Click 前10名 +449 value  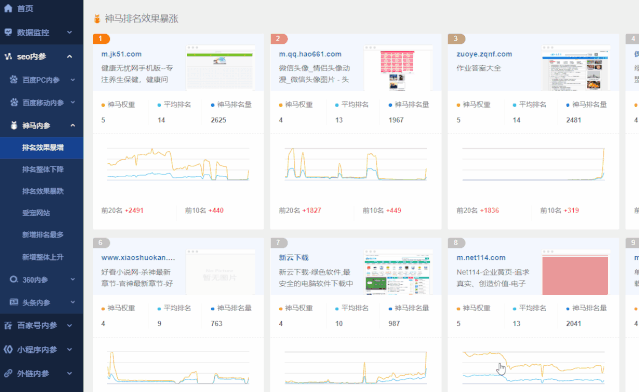click(x=393, y=210)
